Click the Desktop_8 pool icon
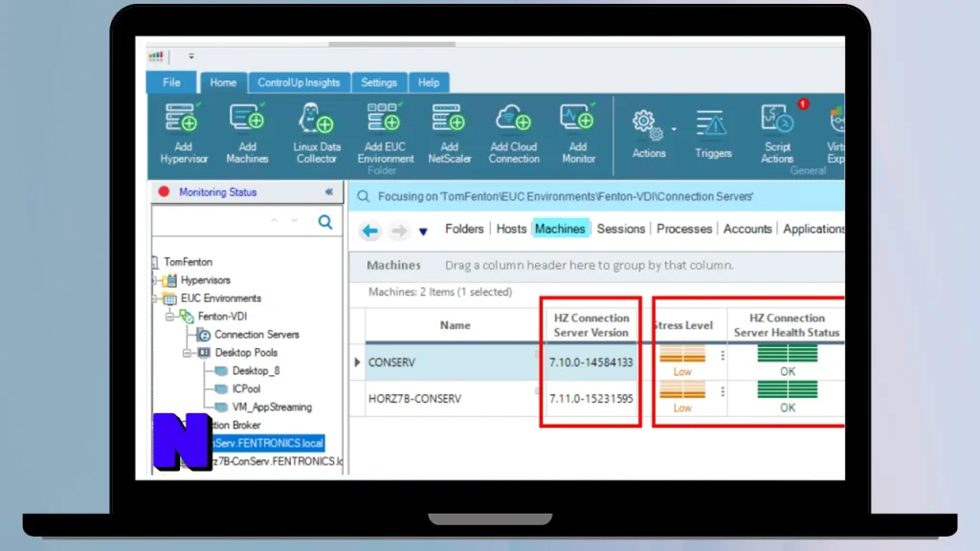Viewport: 980px width, 551px height. pyautogui.click(x=221, y=371)
